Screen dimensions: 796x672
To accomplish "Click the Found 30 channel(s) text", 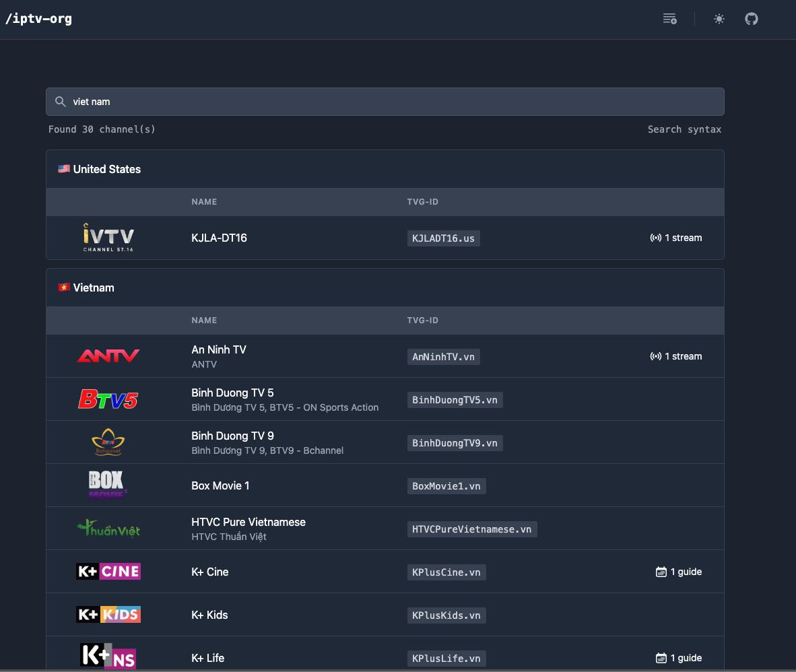I will 102,129.
